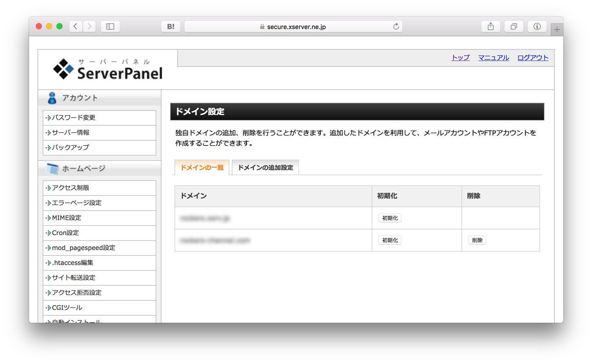Open a new tab with the plus icon

(557, 29)
